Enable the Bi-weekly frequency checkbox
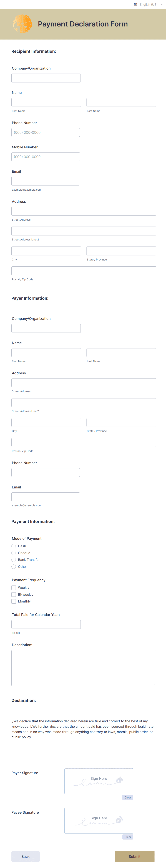 (x=13, y=594)
